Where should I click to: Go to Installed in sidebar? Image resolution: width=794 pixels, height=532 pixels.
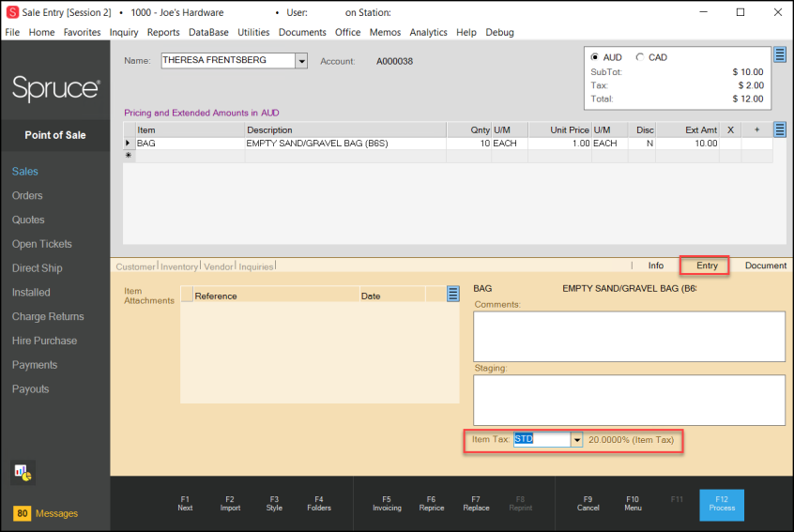click(x=31, y=293)
